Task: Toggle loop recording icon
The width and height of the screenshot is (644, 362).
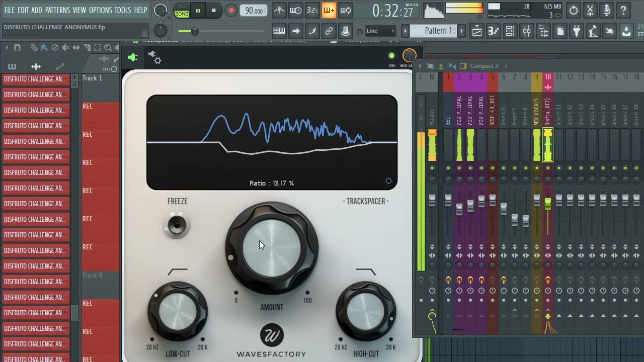Action: coord(346,10)
